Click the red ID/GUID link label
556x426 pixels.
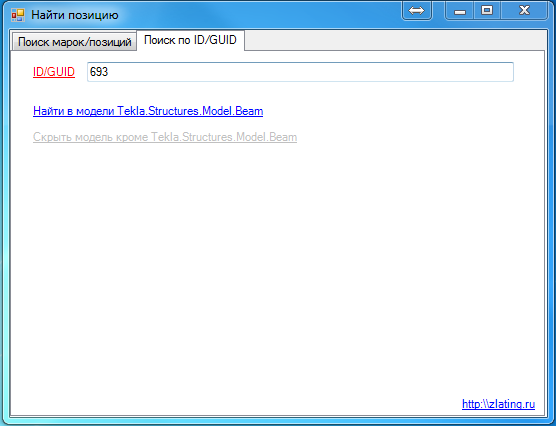[x=54, y=72]
